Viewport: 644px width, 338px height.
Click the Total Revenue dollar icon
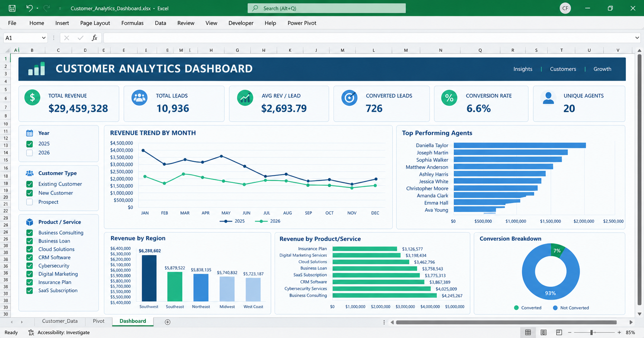click(x=32, y=97)
